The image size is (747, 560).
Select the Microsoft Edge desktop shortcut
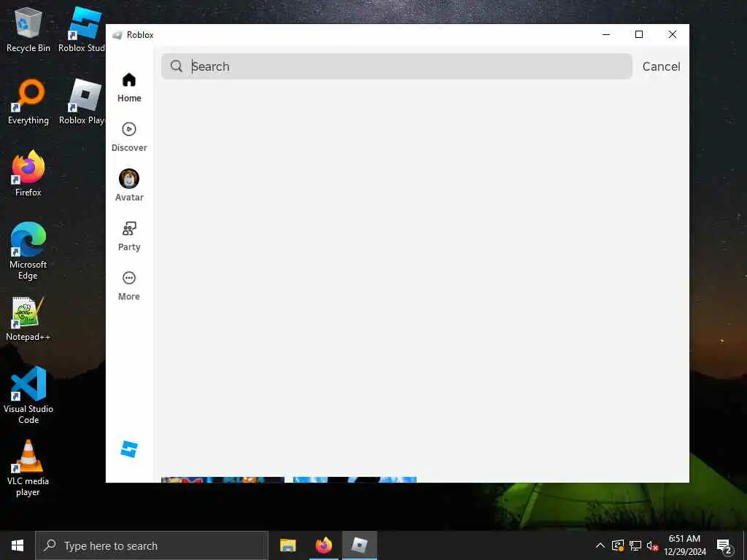pyautogui.click(x=28, y=251)
